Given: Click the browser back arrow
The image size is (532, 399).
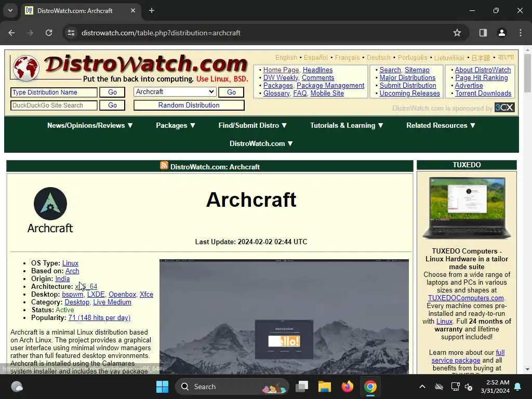Looking at the screenshot, I should 11,33.
